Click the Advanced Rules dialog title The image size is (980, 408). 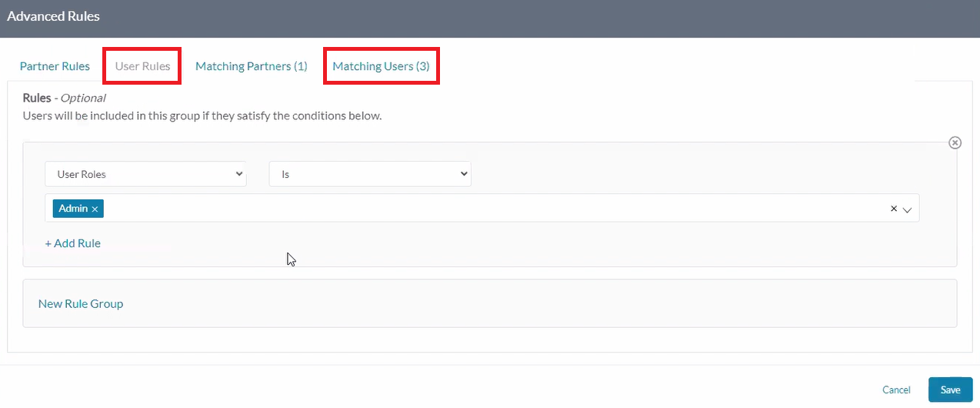tap(53, 15)
